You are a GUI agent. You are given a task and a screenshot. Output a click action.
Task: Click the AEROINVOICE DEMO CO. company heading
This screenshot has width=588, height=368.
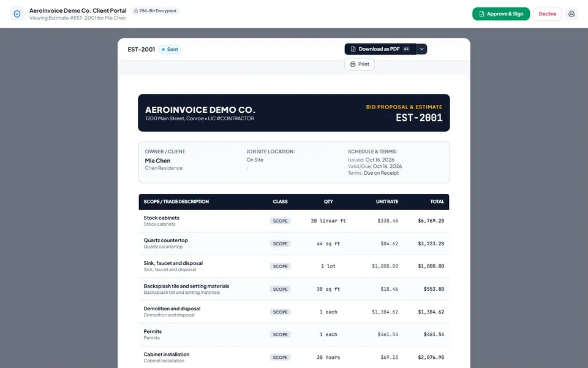point(200,110)
